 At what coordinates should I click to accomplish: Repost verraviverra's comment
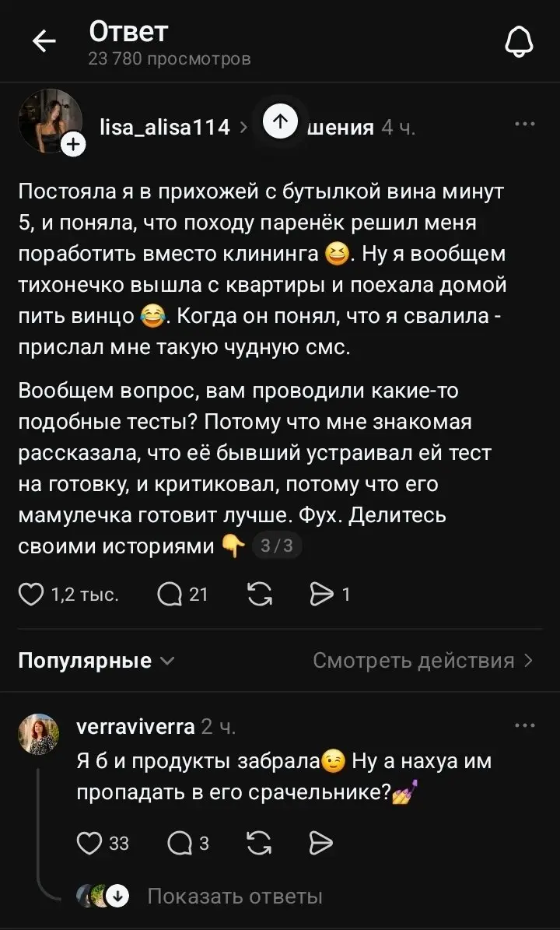tap(259, 843)
